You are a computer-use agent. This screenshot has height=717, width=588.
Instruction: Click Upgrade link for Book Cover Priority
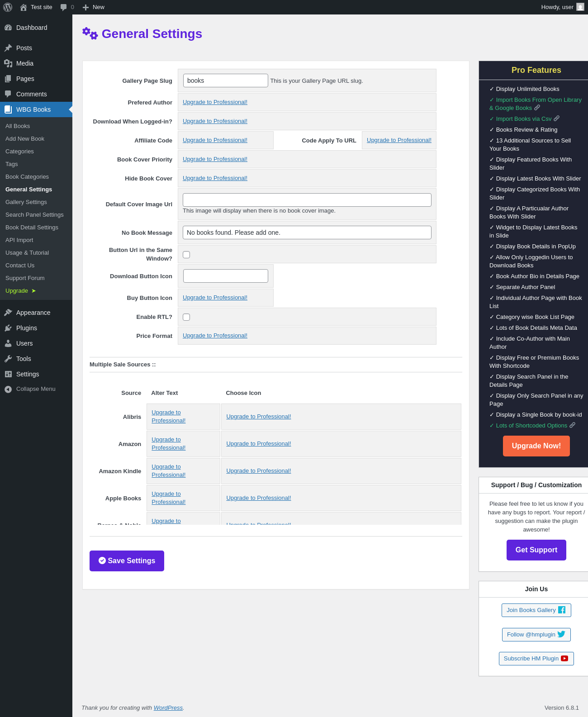[215, 159]
